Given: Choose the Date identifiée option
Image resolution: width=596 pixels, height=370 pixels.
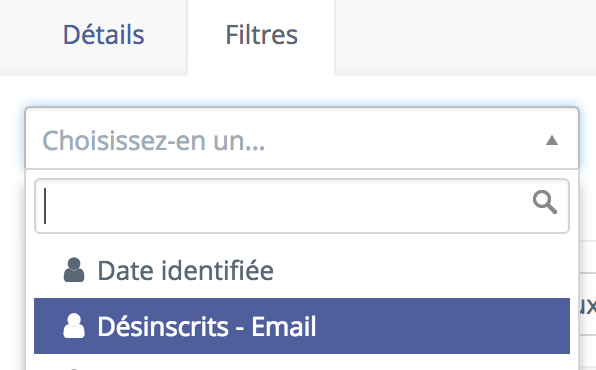Looking at the screenshot, I should 302,270.
